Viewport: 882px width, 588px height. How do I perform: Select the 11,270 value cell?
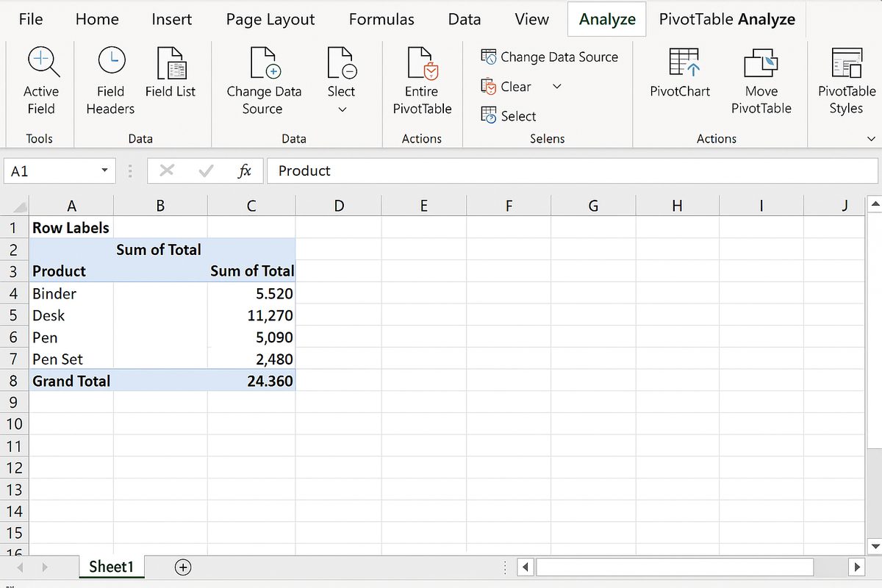(251, 315)
